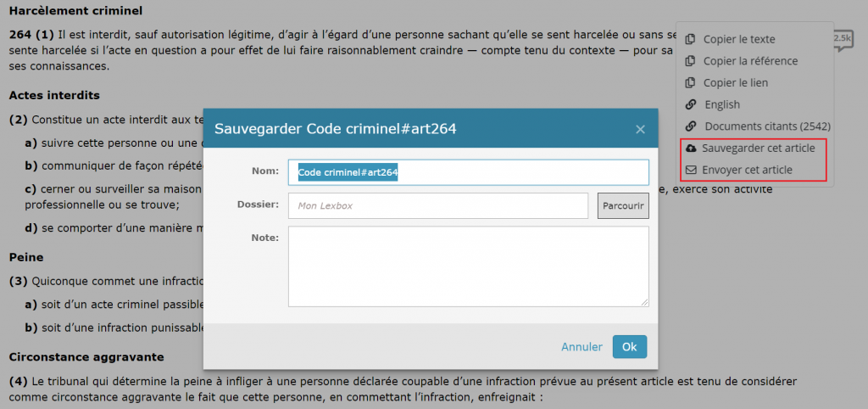Choose the Documents citants (2542) menu entry
Image resolution: width=868 pixels, height=409 pixels.
click(767, 126)
